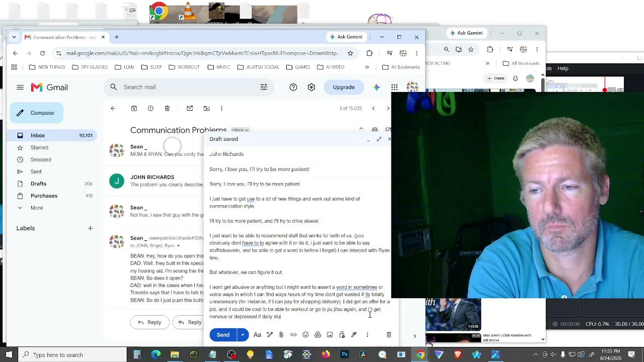This screenshot has width=644, height=362.
Task: Open the Help menu in background app
Action: [563, 68]
